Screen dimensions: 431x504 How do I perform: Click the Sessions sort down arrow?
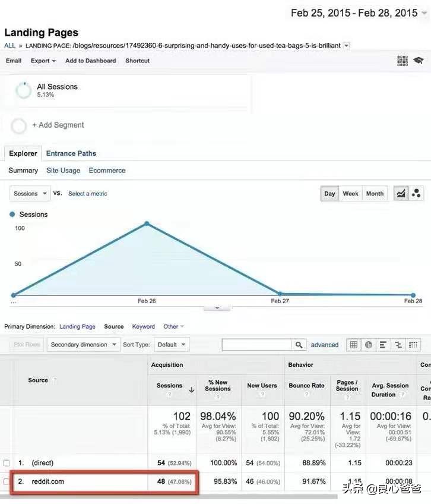click(192, 390)
